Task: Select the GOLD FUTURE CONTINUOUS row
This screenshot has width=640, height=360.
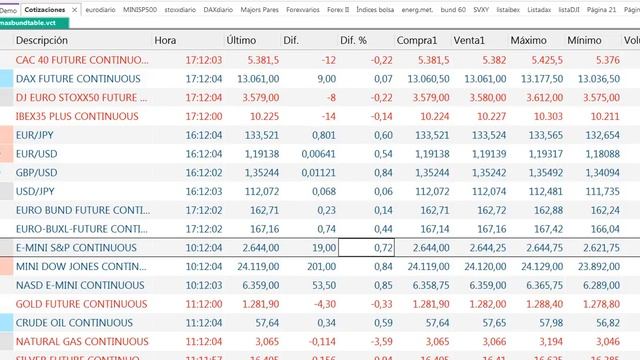Action: (x=320, y=304)
